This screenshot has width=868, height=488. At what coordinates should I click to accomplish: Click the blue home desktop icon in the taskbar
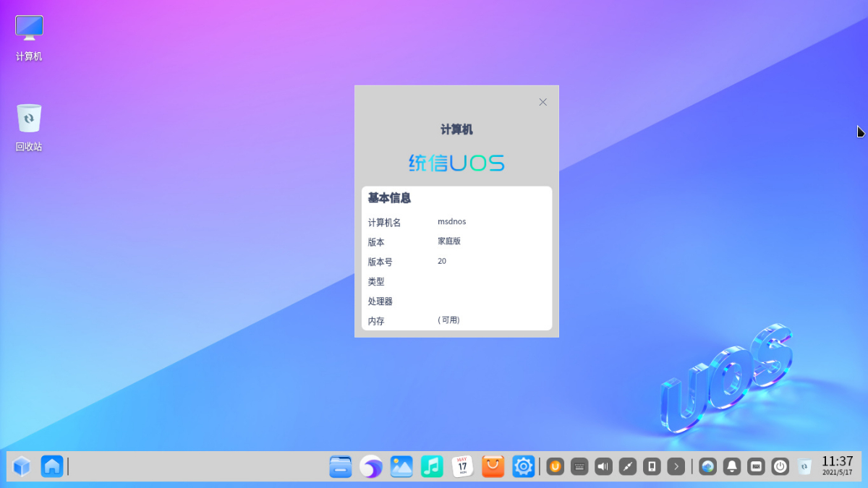[52, 466]
